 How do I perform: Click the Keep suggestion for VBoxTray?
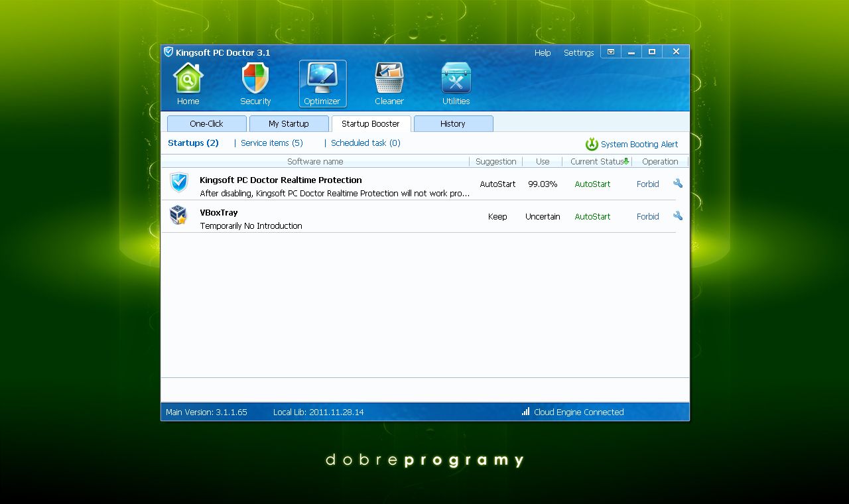[x=497, y=216]
